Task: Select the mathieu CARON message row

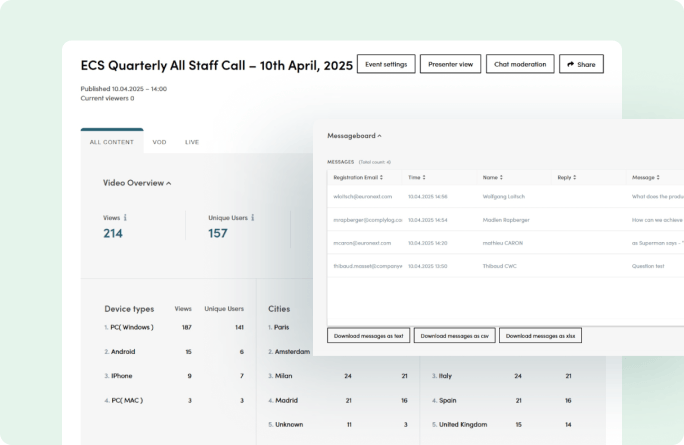Action: (506, 243)
